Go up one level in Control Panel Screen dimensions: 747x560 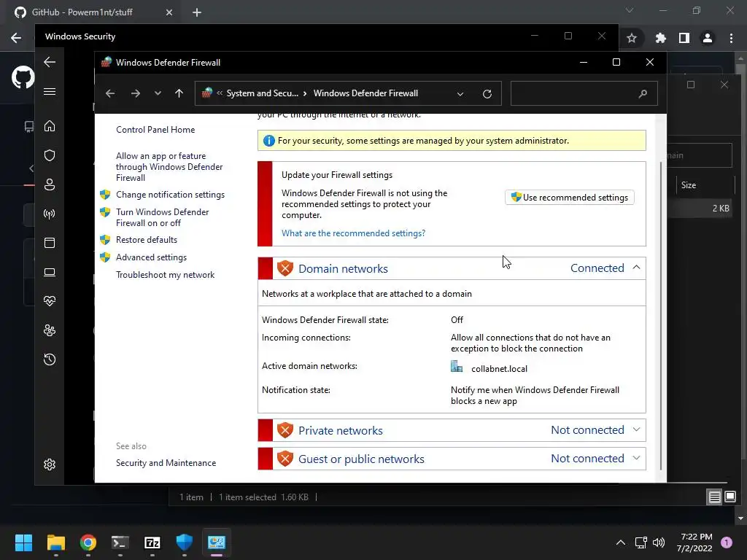179,93
